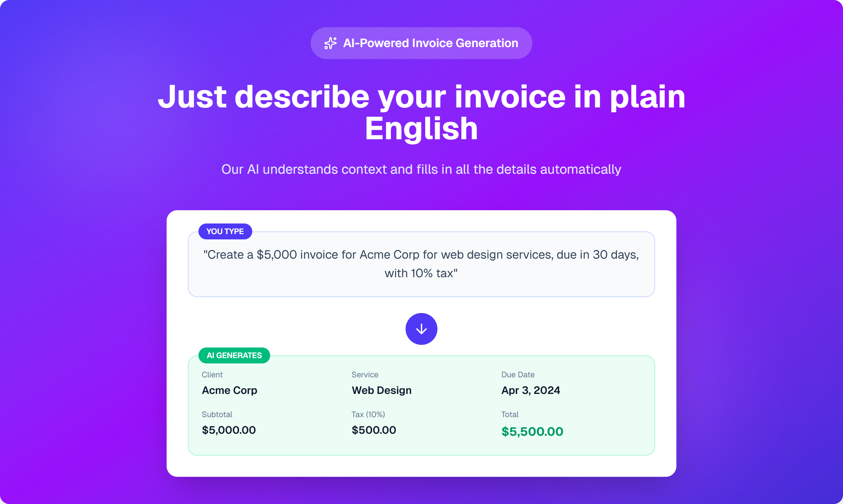This screenshot has height=504, width=843.
Task: Click the YOU TYPE label pill
Action: [x=225, y=231]
